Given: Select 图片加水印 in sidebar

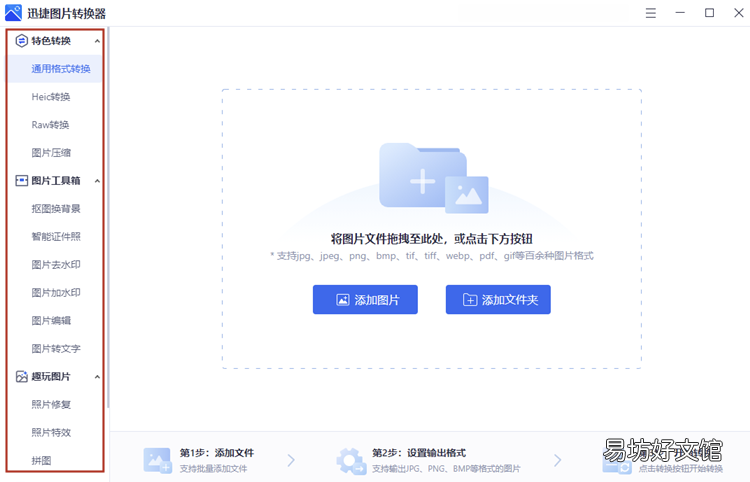Looking at the screenshot, I should [55, 293].
